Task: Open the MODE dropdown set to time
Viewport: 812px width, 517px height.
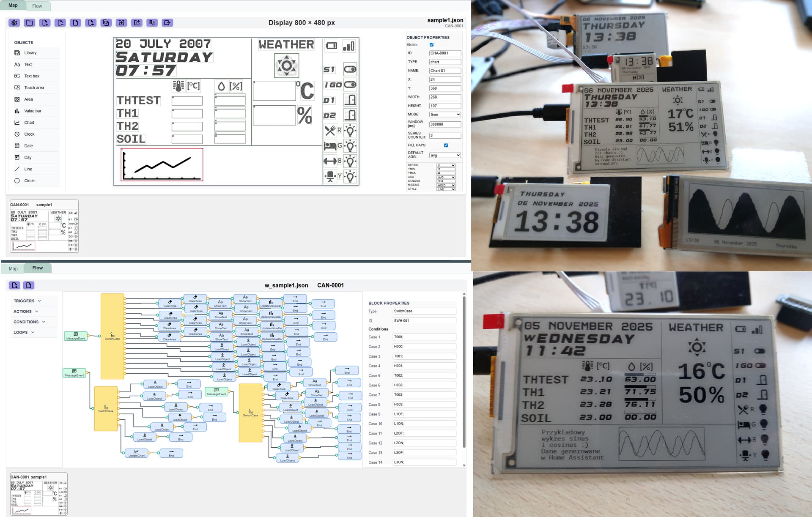Action: pyautogui.click(x=445, y=115)
